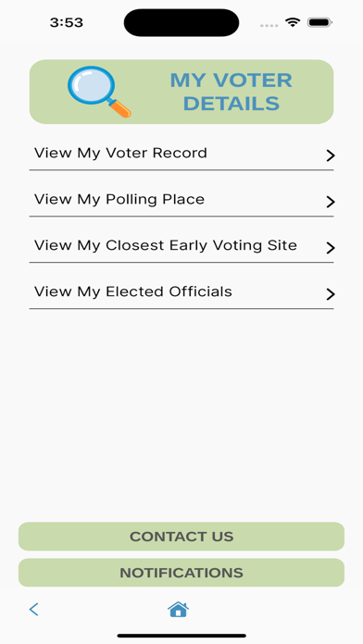Tap the home indicator bar

[181, 636]
